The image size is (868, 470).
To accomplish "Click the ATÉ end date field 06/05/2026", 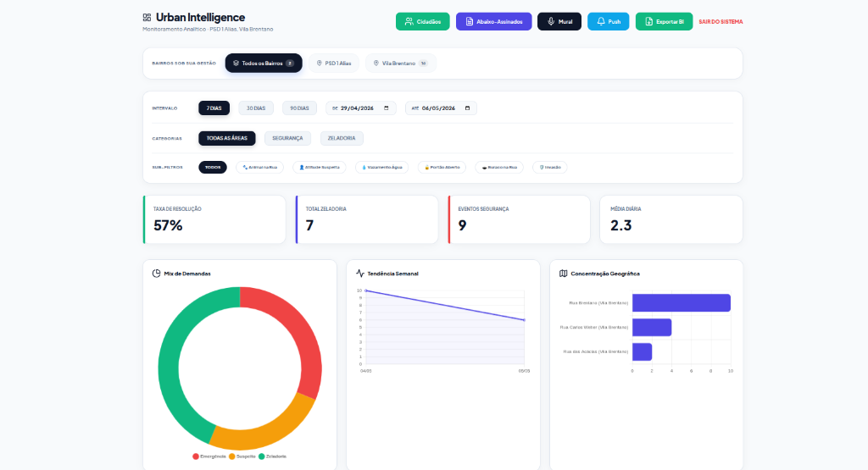I will (x=441, y=108).
